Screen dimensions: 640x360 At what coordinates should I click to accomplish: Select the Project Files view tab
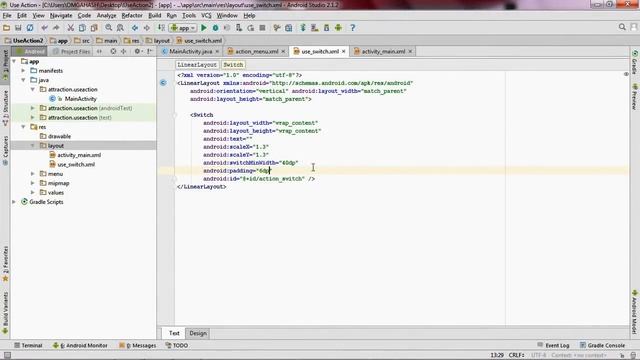(x=71, y=51)
